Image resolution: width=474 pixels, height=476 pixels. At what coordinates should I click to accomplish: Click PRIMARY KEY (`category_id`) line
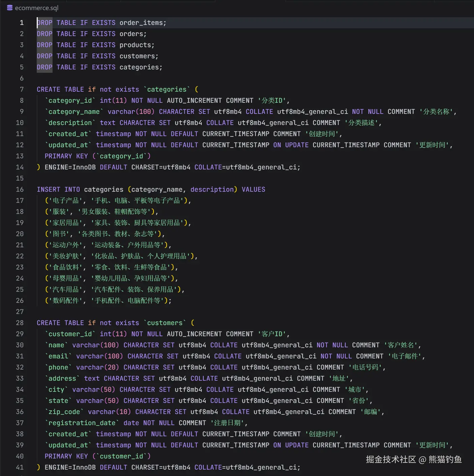pos(98,156)
